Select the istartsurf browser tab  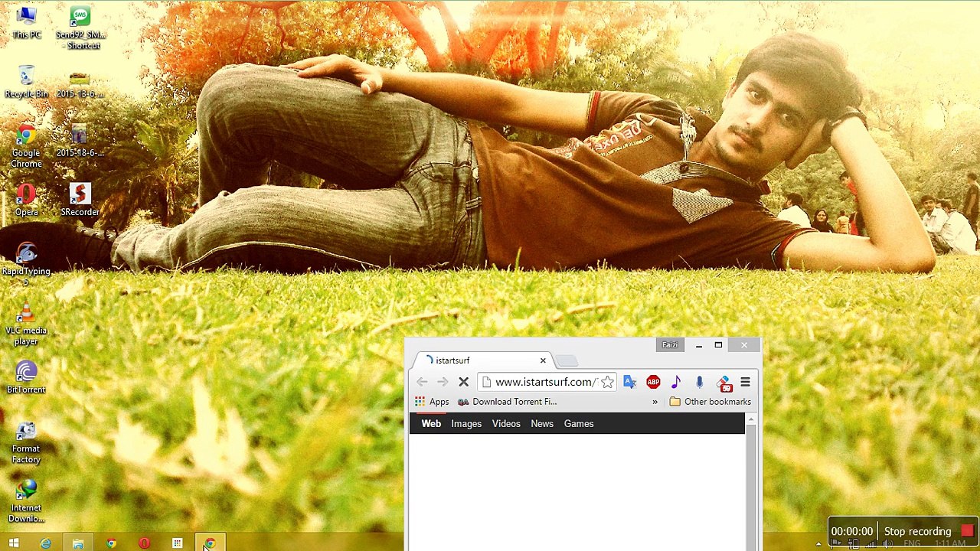tap(482, 360)
